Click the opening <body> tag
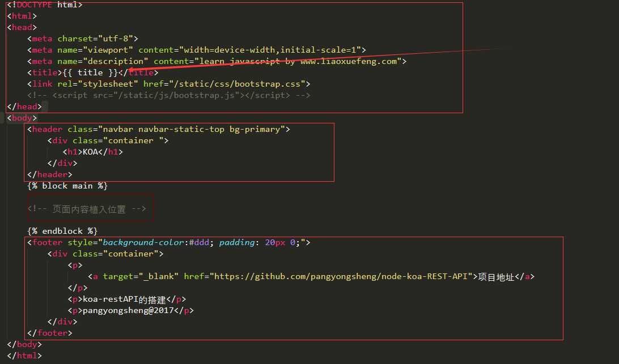The image size is (619, 364). point(22,118)
